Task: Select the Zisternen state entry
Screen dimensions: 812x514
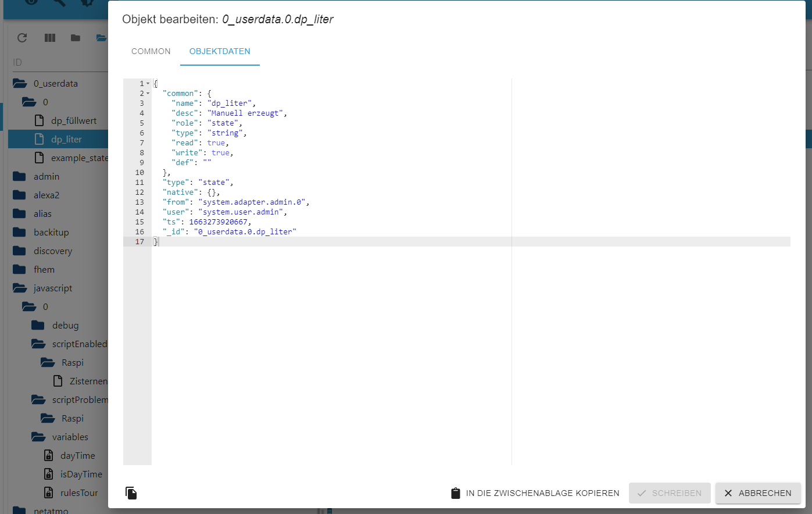Action: pyautogui.click(x=88, y=381)
